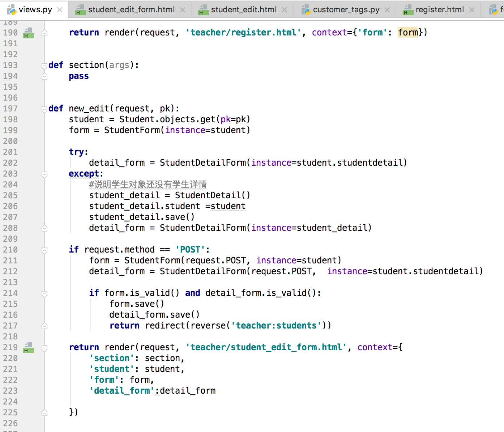Close the student_edit.html tab
Screen dimensions: 504x432
(285, 10)
